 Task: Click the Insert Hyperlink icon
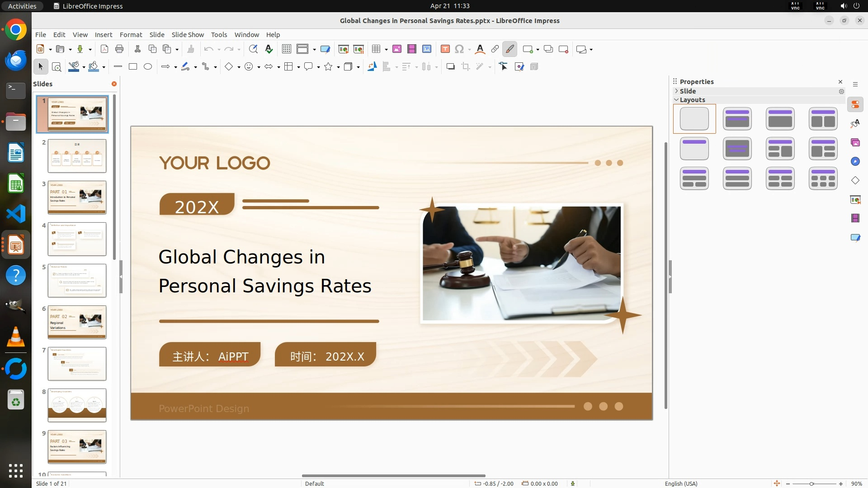(495, 49)
